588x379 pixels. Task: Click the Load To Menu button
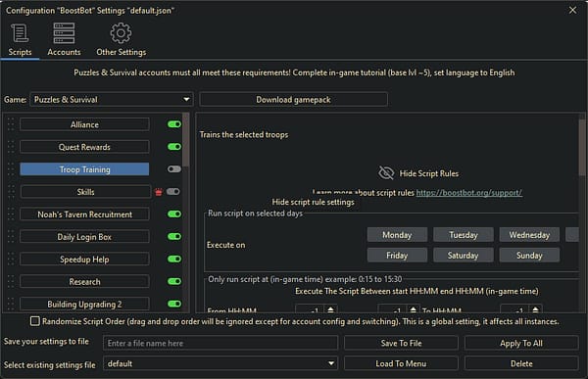coord(401,363)
